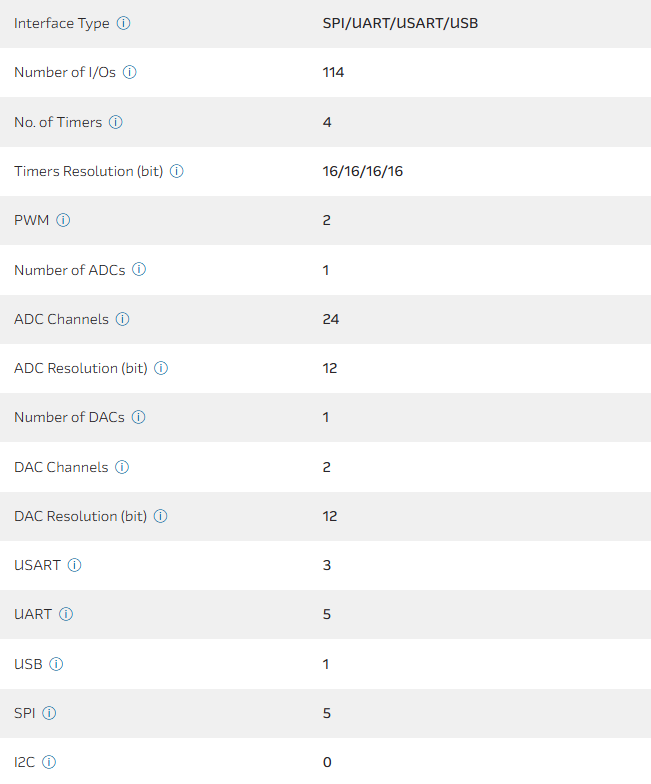Screen dimensions: 651x784
Task: Click the info icon beside Interface Type
Action: [x=123, y=23]
